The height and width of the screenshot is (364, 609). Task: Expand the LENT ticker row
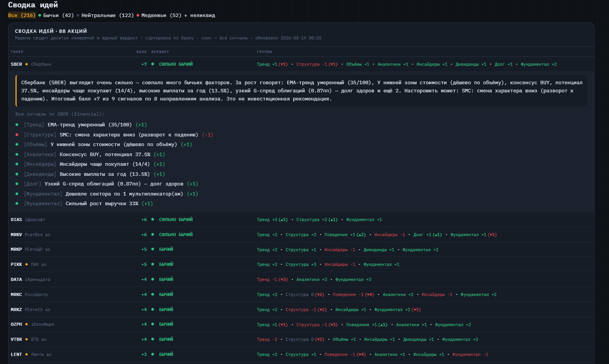(301, 354)
